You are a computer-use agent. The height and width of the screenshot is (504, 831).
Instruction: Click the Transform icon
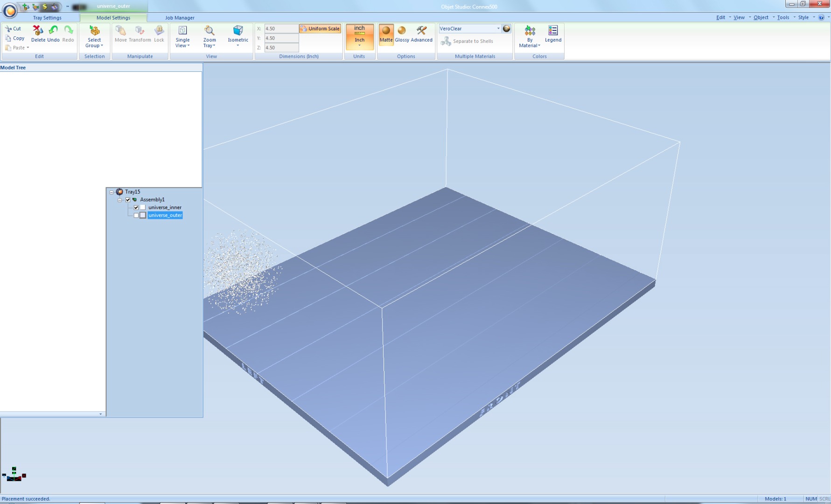click(140, 30)
